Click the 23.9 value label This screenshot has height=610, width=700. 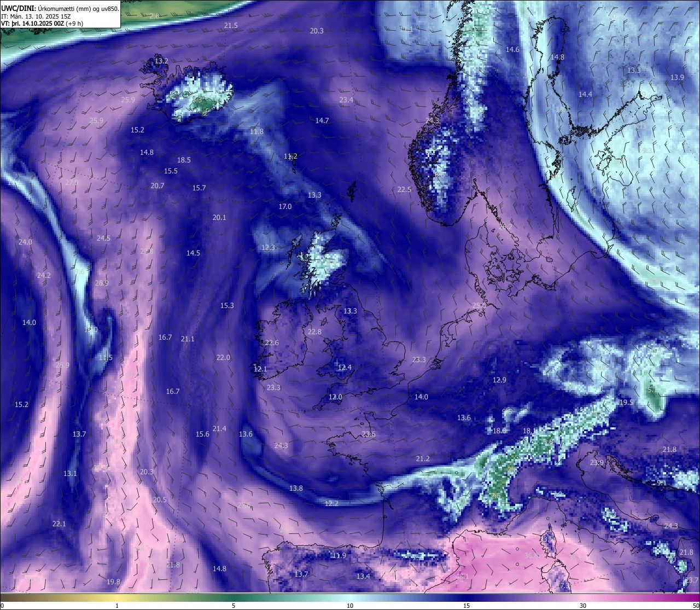597,463
